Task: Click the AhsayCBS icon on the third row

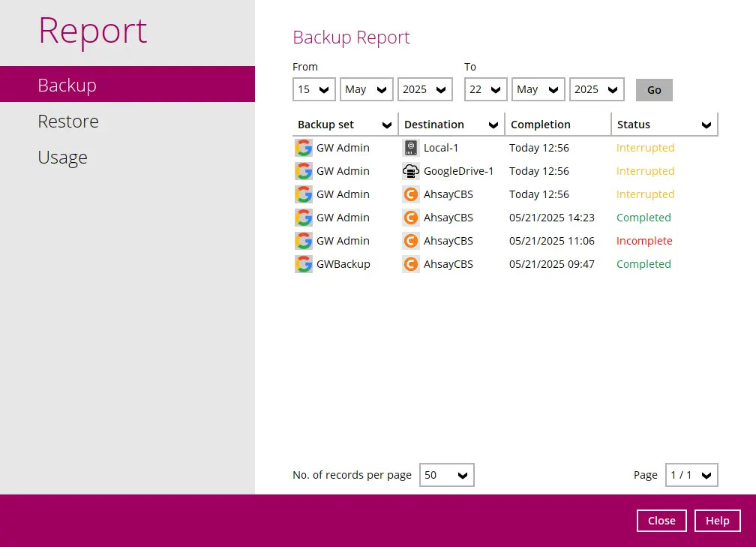Action: point(410,194)
